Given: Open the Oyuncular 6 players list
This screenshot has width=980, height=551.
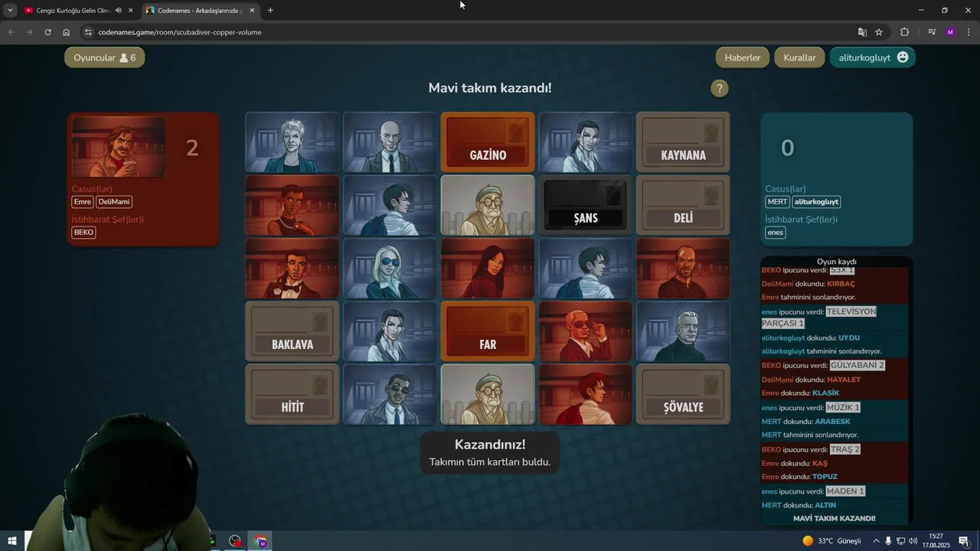Looking at the screenshot, I should tap(105, 57).
